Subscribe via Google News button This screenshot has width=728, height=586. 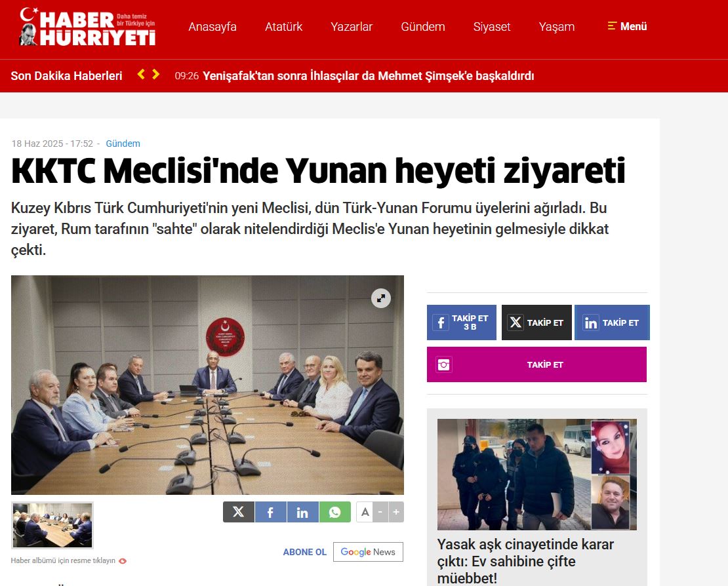click(368, 552)
